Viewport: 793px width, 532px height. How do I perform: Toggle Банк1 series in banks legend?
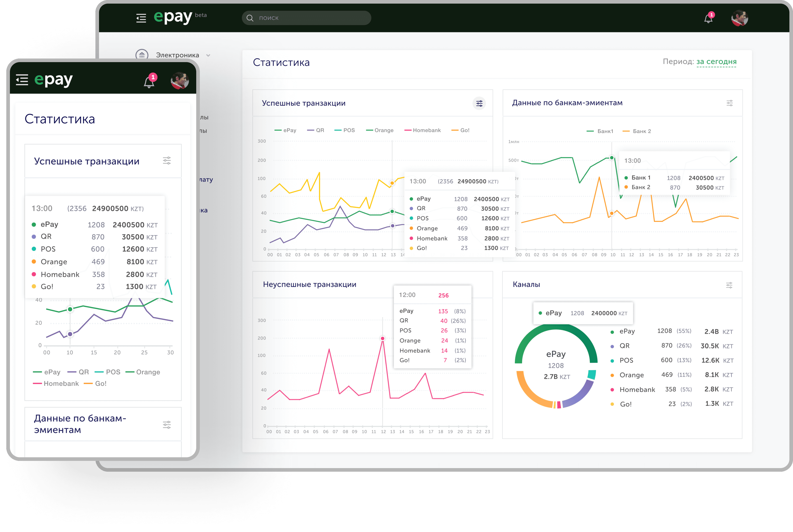600,131
